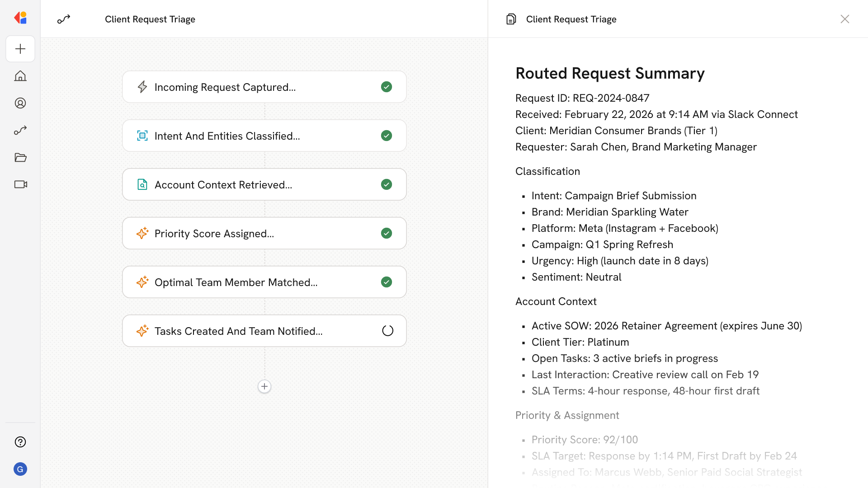Viewport: 868px width, 488px height.
Task: Select the Optimal Team Member Matched step
Action: [264, 282]
